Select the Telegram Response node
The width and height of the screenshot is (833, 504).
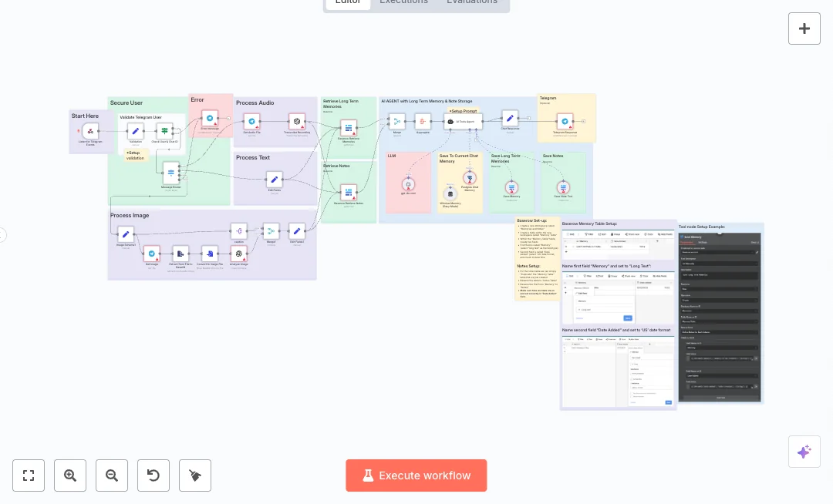[565, 121]
